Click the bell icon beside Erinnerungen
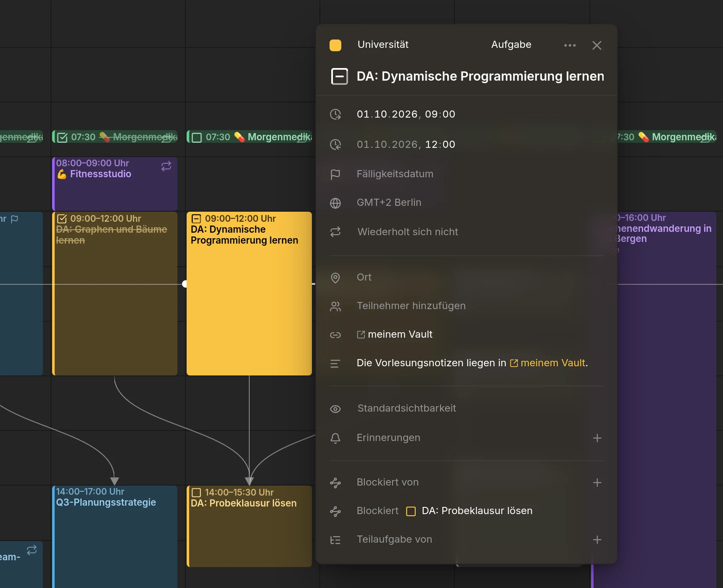The image size is (723, 588). [x=335, y=438]
